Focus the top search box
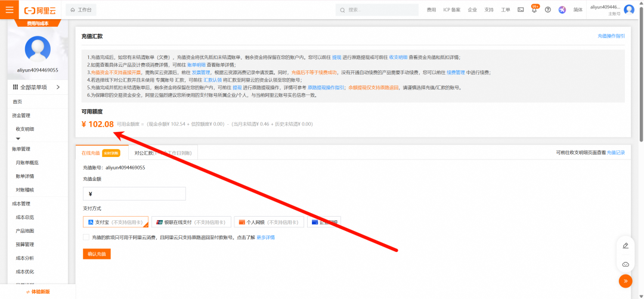This screenshot has width=644, height=299. (377, 10)
